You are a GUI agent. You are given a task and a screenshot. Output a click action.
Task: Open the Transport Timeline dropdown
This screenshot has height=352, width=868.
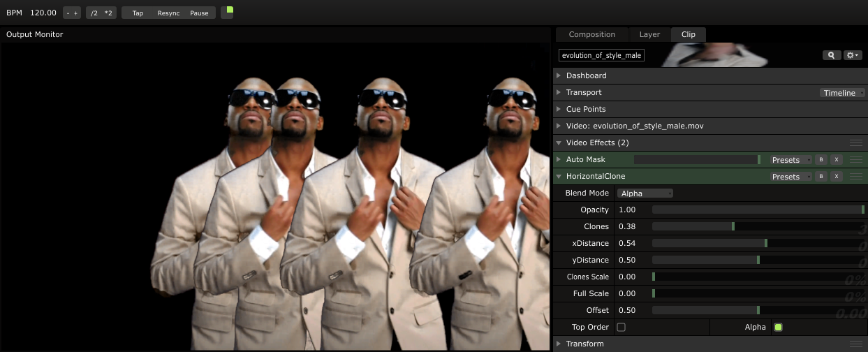point(842,93)
